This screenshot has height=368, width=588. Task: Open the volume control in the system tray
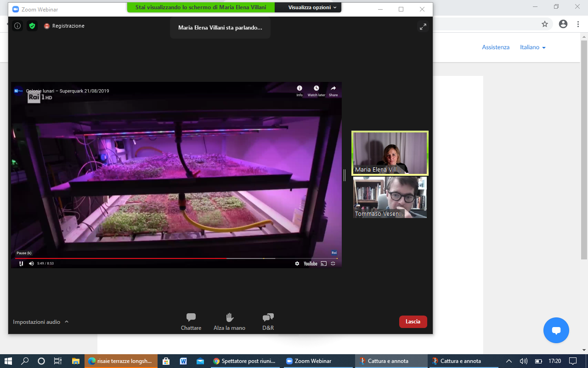pyautogui.click(x=524, y=361)
